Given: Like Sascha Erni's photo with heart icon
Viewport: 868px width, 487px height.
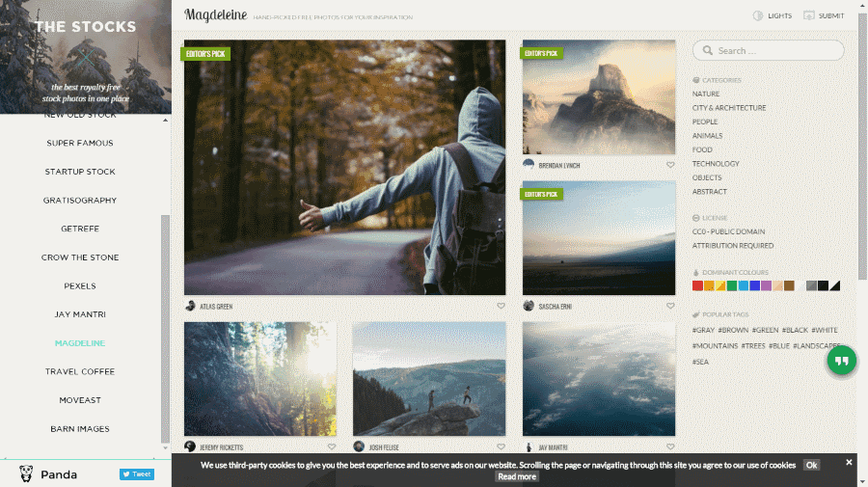Looking at the screenshot, I should [x=670, y=306].
